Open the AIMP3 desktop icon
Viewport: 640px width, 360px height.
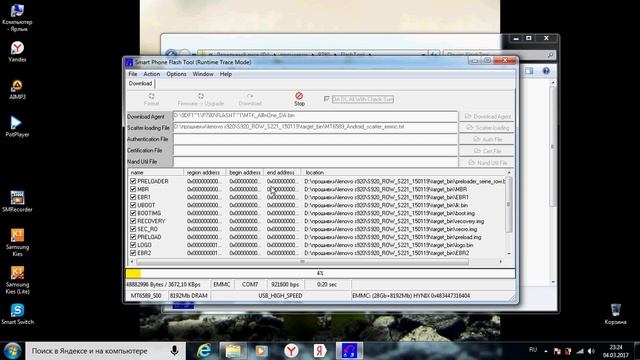point(17,89)
